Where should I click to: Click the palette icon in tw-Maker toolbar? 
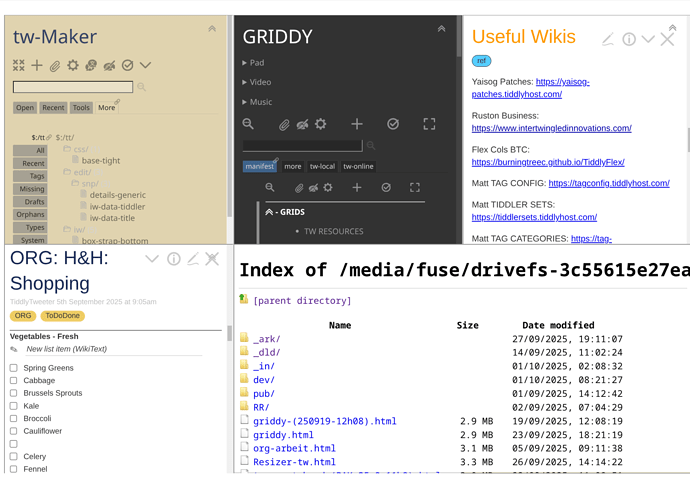pos(91,66)
